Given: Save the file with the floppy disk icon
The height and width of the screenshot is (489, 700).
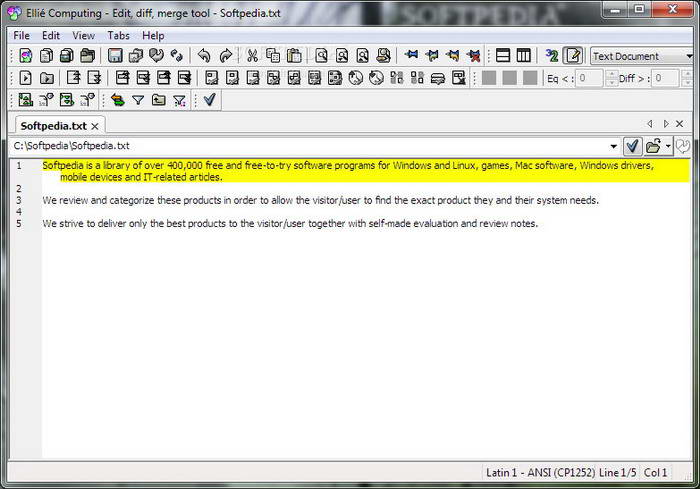Looking at the screenshot, I should [115, 56].
